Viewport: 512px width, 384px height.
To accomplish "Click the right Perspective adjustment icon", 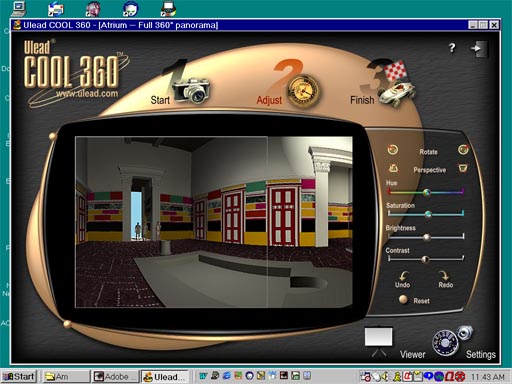I will point(463,168).
